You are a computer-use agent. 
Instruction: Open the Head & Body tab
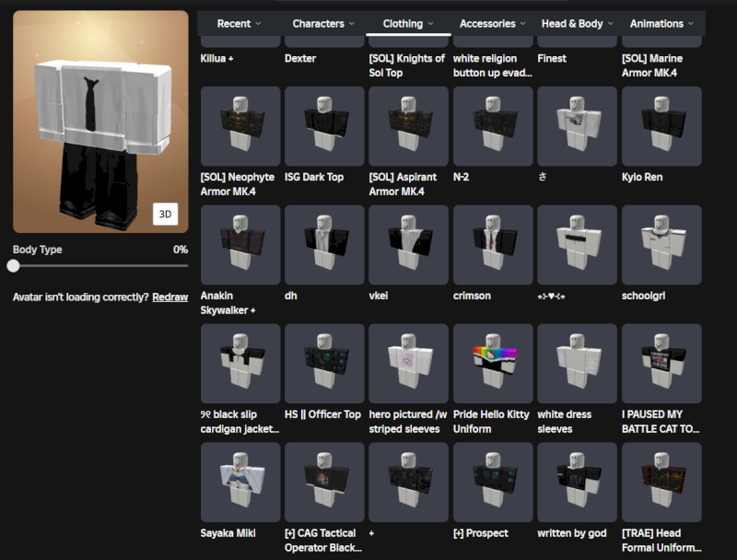tap(577, 23)
